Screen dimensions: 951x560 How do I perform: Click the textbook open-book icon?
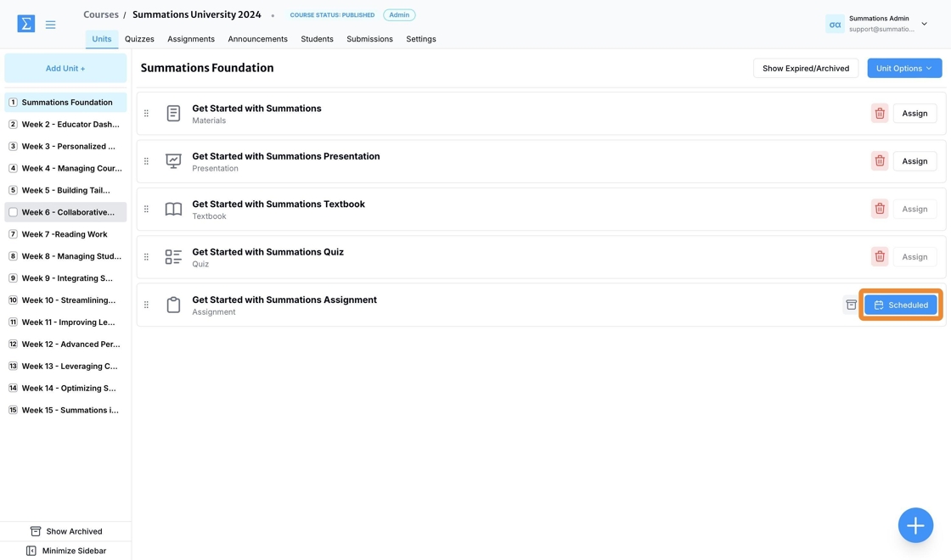(173, 209)
